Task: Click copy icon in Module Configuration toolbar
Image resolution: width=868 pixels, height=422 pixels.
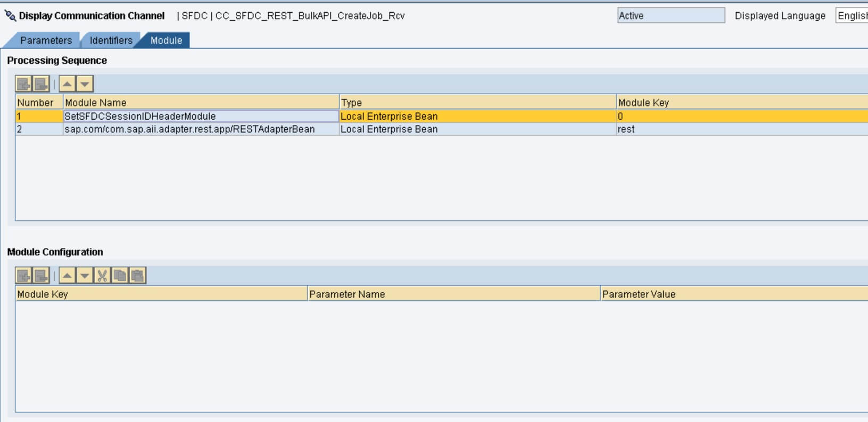Action: pyautogui.click(x=120, y=276)
